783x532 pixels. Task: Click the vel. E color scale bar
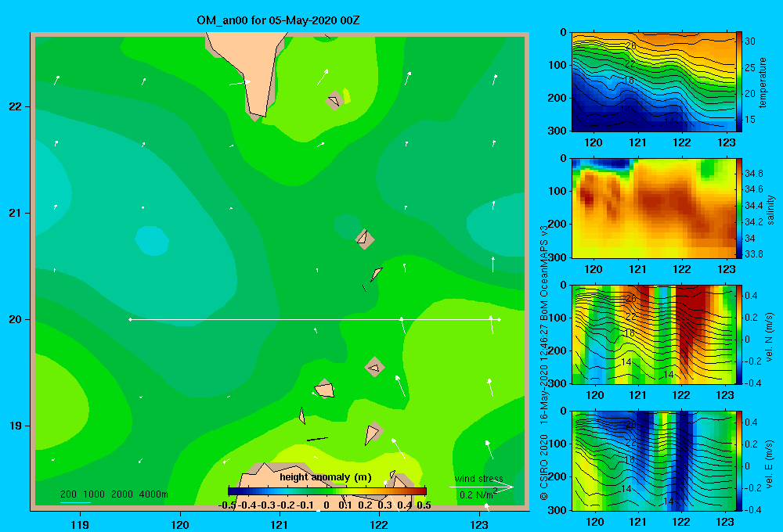tap(739, 461)
